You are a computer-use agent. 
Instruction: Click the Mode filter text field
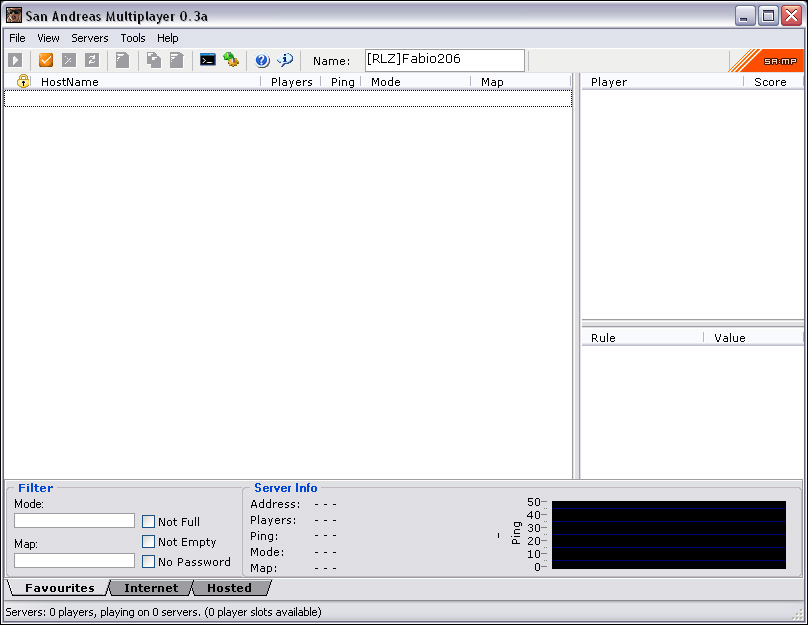pyautogui.click(x=74, y=520)
